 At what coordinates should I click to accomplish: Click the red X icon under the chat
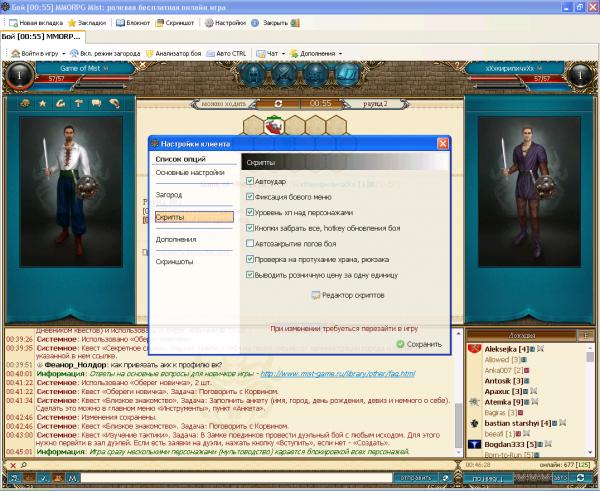(13, 465)
